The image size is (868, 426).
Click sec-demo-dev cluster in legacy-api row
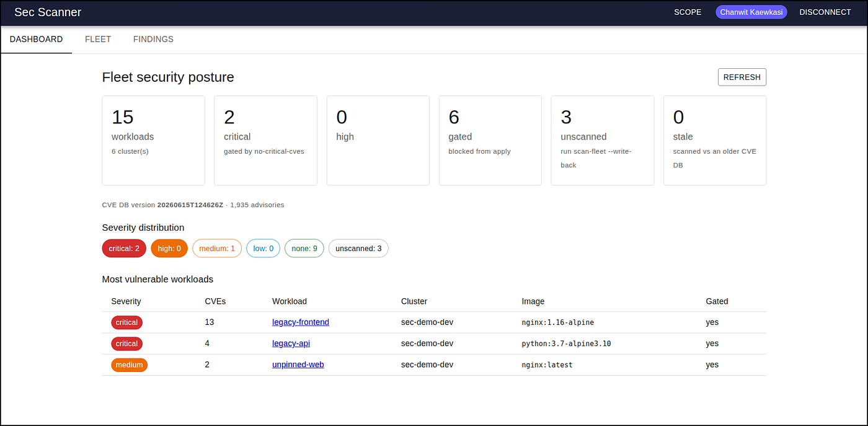(427, 344)
